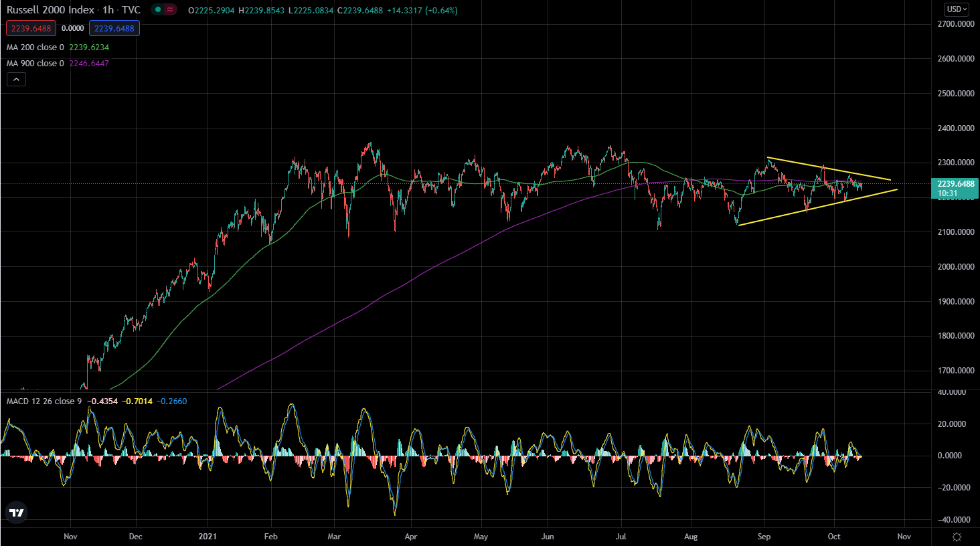Click the TradingView logo

[17, 513]
